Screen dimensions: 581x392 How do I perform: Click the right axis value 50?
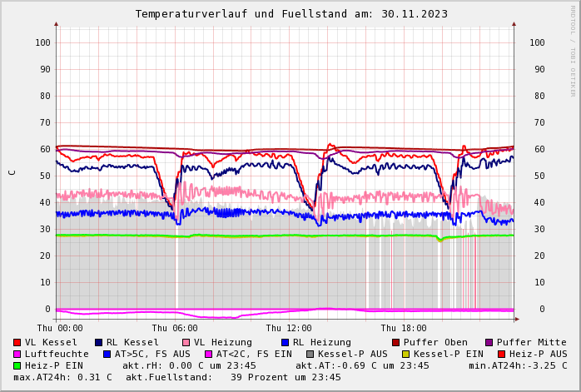coord(539,176)
